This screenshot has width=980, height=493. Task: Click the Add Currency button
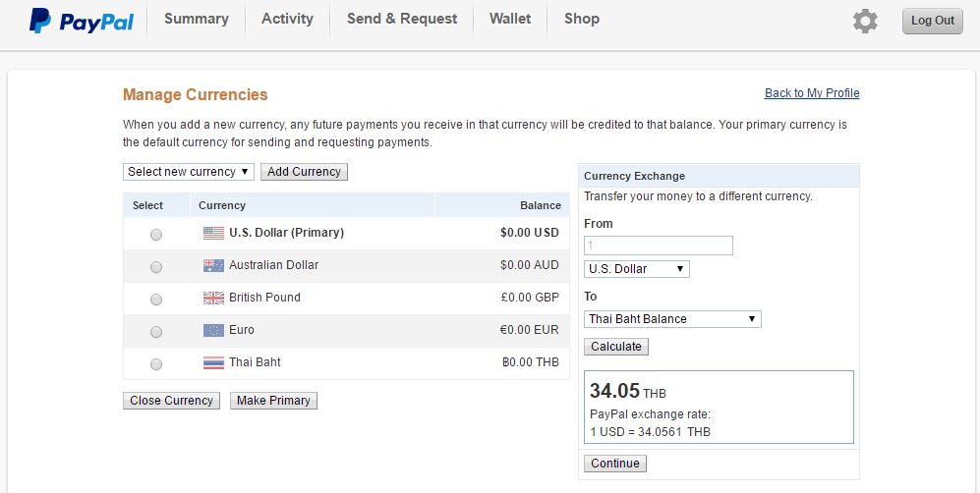pyautogui.click(x=304, y=172)
